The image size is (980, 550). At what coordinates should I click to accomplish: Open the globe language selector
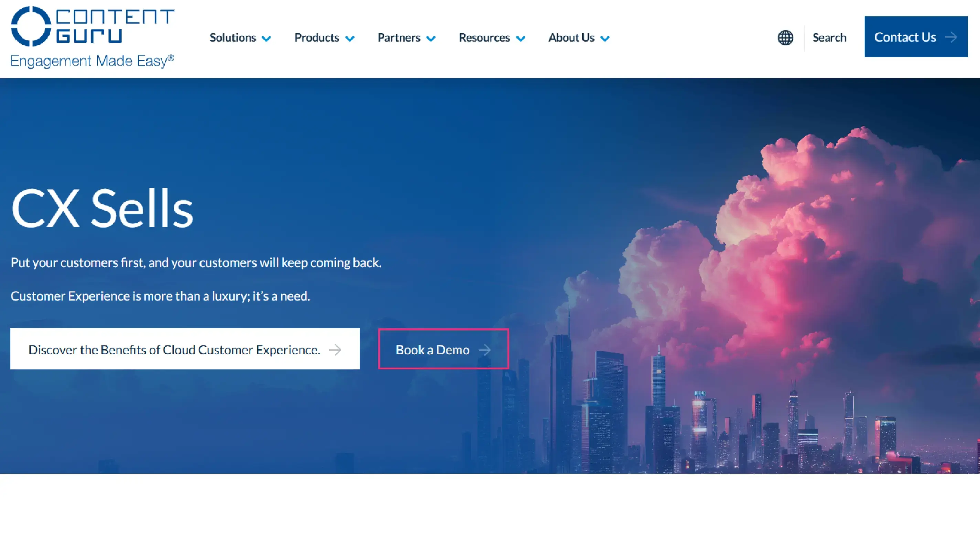(x=785, y=38)
